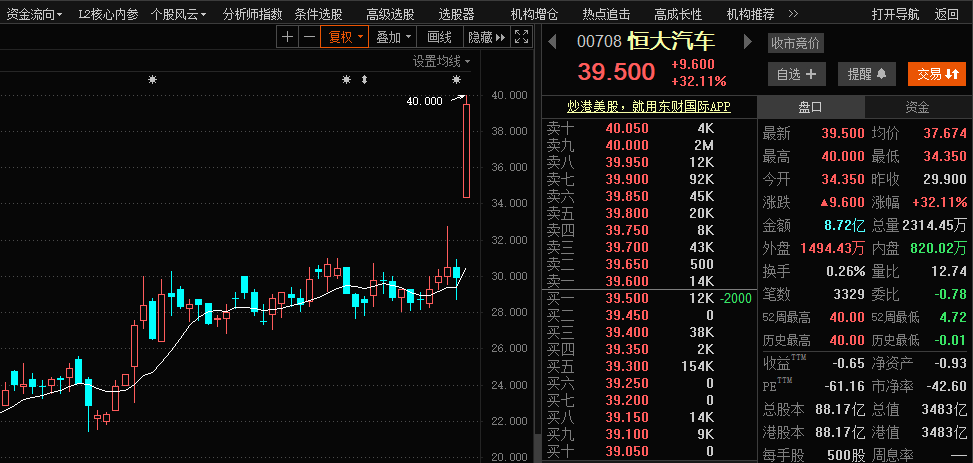Go to next stock with right arrow
Viewport: 973px width, 463px height.
[748, 42]
